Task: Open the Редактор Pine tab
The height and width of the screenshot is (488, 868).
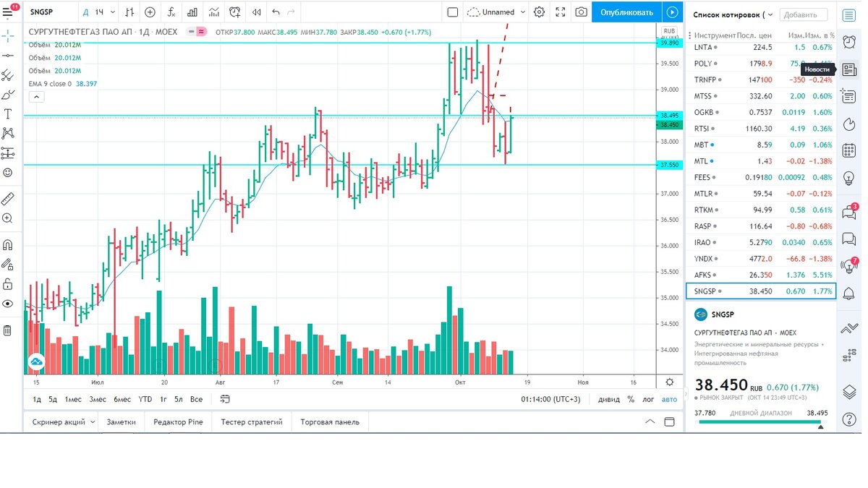Action: tap(178, 421)
